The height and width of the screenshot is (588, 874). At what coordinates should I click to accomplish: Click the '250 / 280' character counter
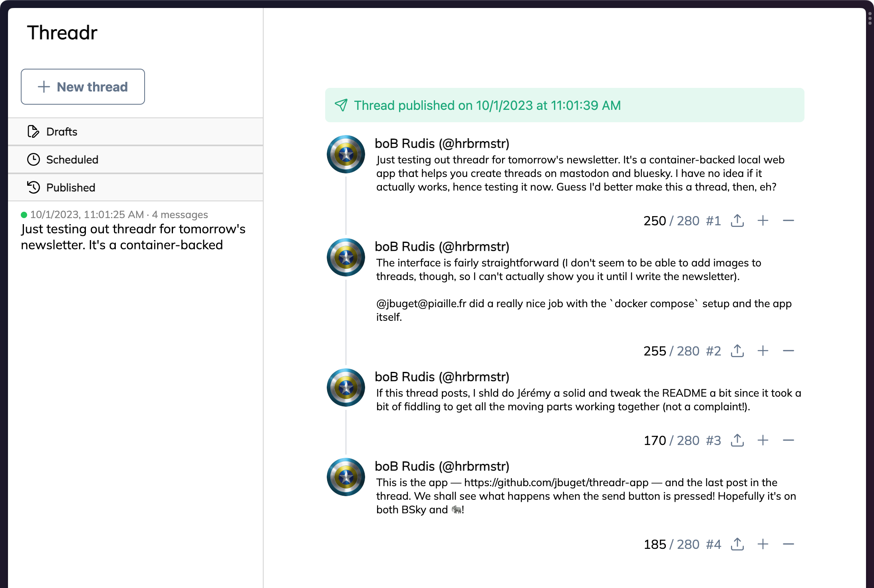click(x=671, y=221)
